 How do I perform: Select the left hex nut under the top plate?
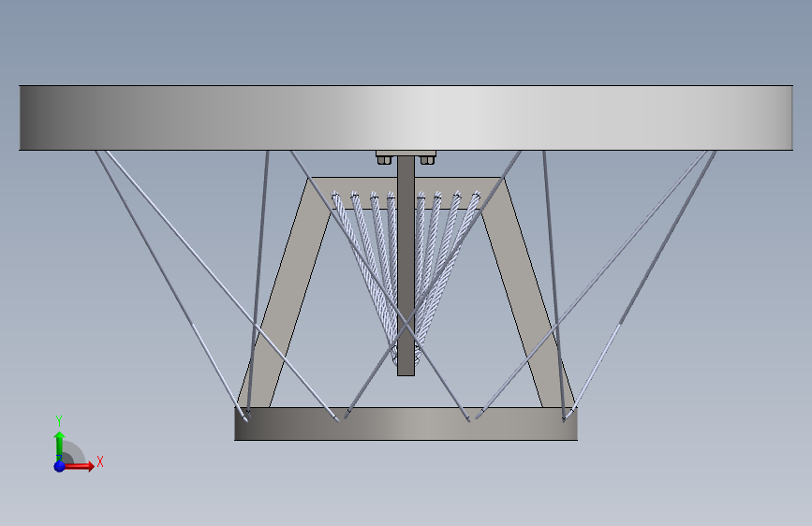pos(384,160)
